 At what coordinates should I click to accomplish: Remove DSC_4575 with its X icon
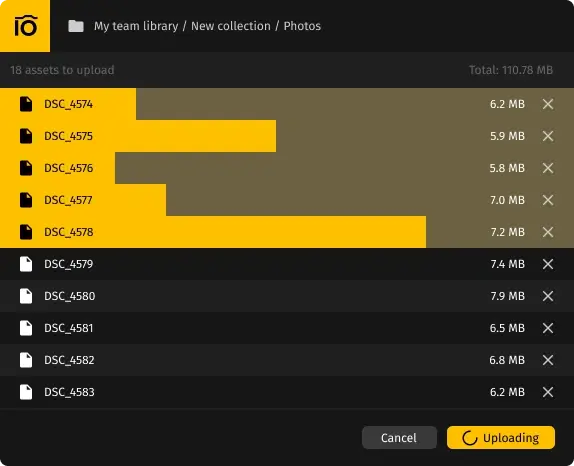548,136
